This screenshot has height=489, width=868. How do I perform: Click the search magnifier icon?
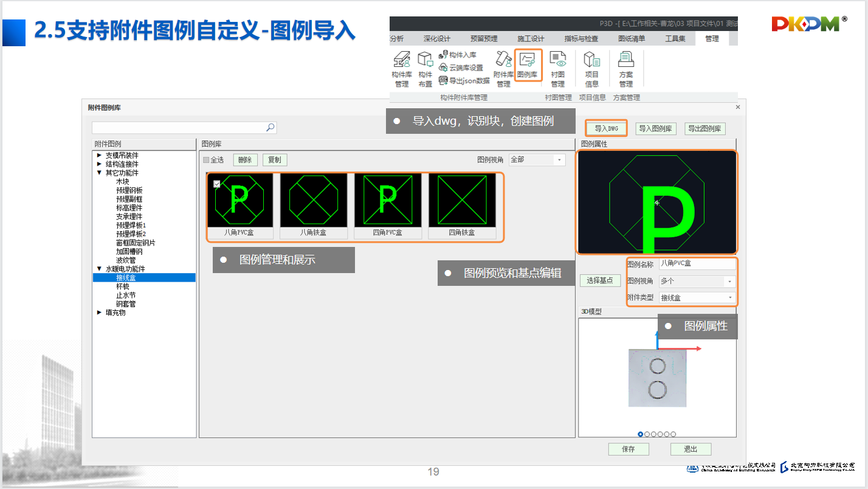(270, 127)
